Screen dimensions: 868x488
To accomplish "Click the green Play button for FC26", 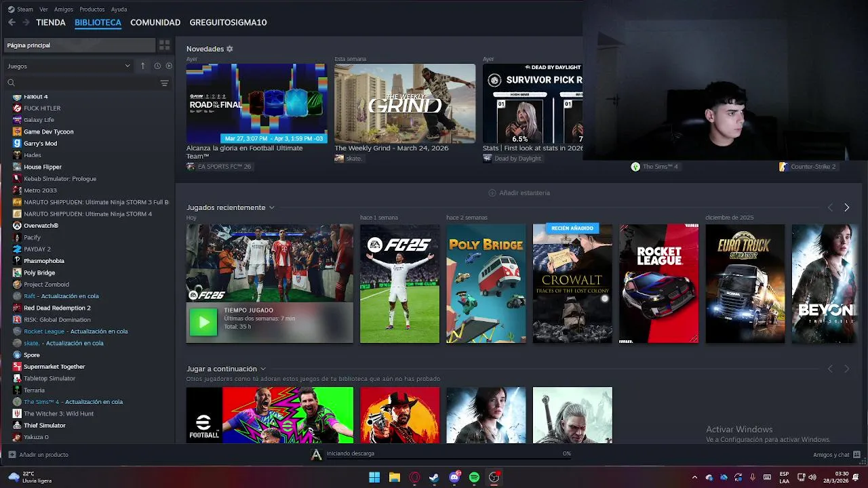I will click(x=203, y=322).
